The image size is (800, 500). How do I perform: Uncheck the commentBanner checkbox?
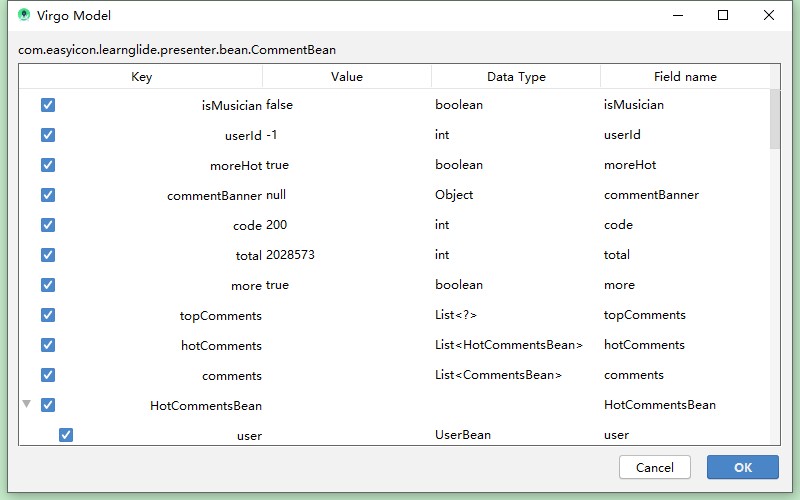[48, 195]
